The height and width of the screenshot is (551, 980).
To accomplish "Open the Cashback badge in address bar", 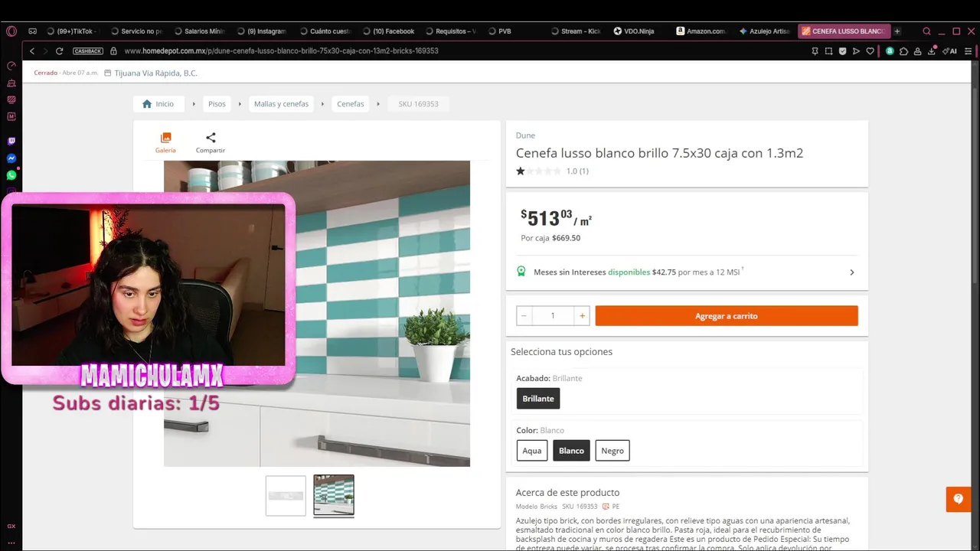I will tap(88, 51).
